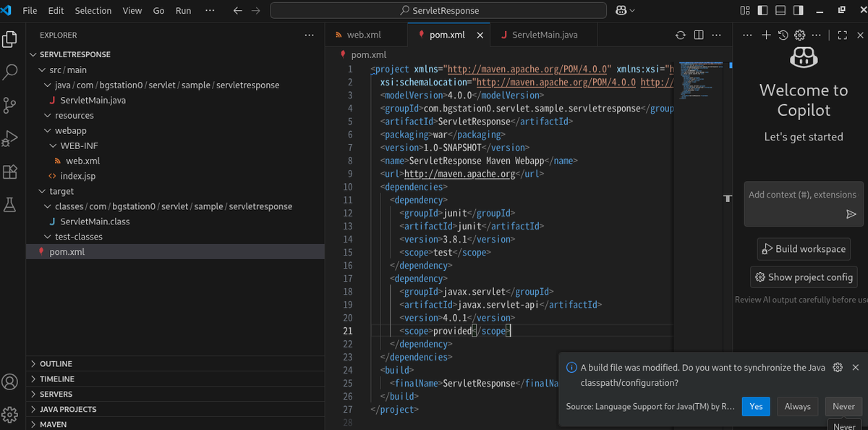This screenshot has height=430, width=868.
Task: Switch to the ServletMain.java tab
Action: pos(545,35)
